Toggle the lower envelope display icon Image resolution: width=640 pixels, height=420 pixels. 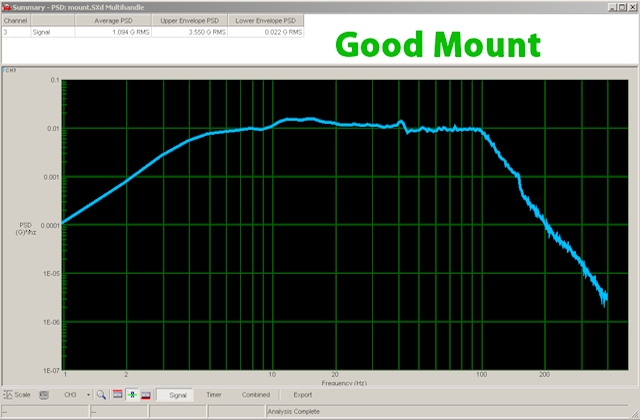(x=146, y=395)
